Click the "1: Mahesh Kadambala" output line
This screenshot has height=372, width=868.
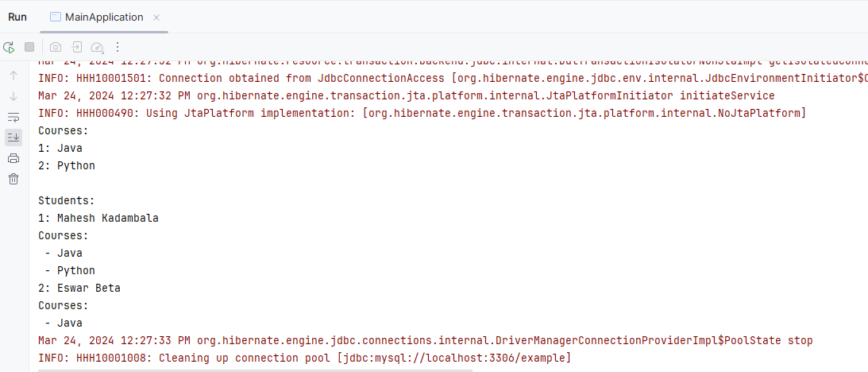pyautogui.click(x=98, y=218)
